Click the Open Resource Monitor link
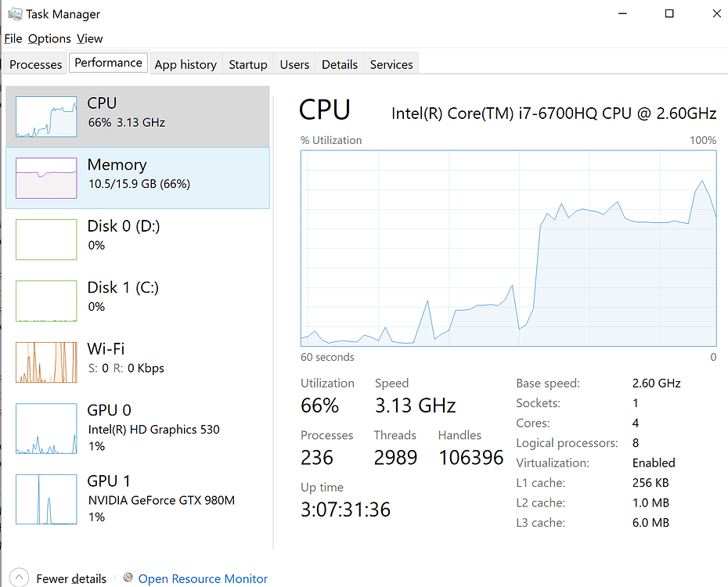728x587 pixels. [x=203, y=579]
